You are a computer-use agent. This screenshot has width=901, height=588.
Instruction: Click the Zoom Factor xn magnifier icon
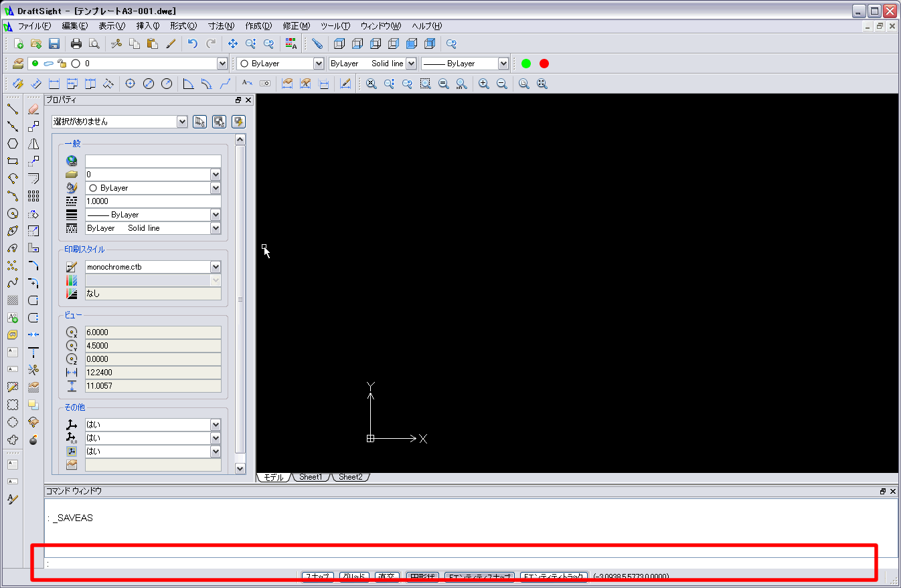coord(461,84)
